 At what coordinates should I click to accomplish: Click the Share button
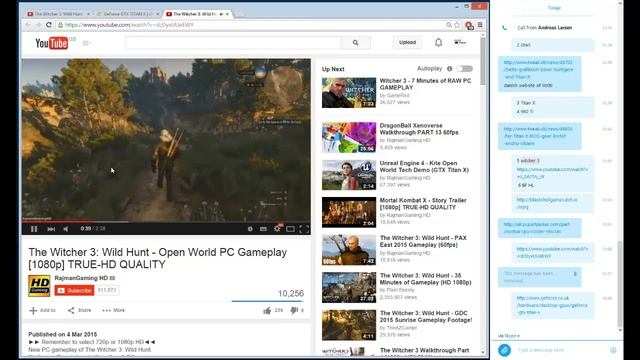80,310
